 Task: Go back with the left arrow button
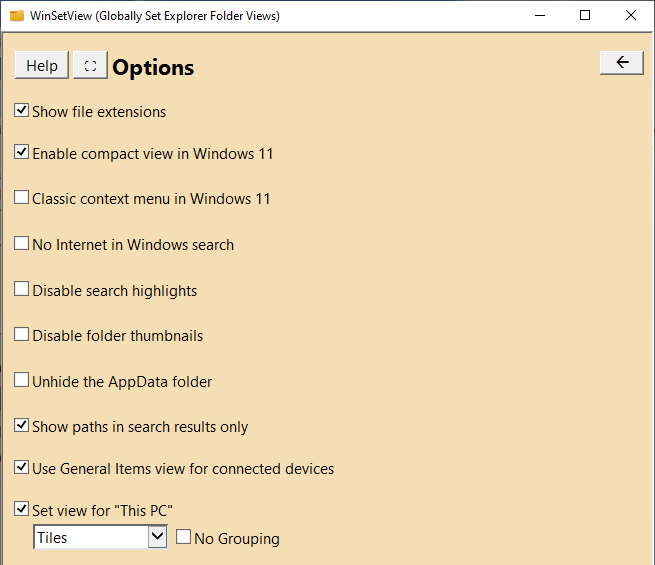point(622,63)
